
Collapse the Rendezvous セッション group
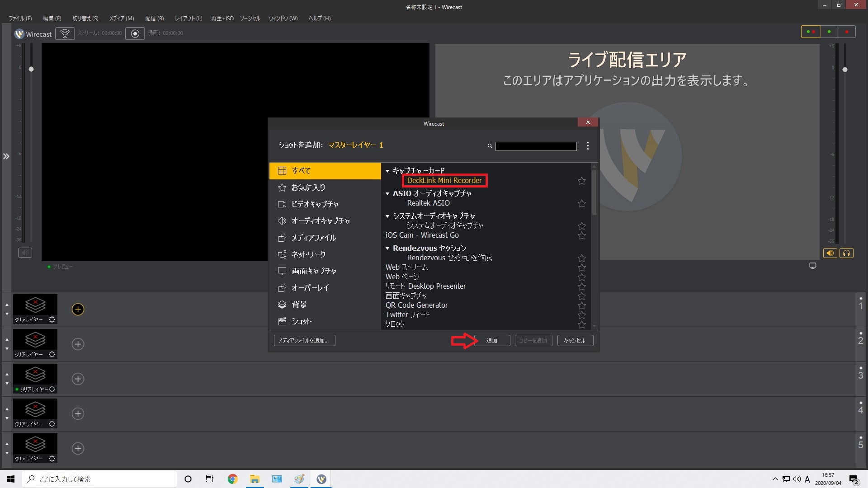click(x=387, y=248)
